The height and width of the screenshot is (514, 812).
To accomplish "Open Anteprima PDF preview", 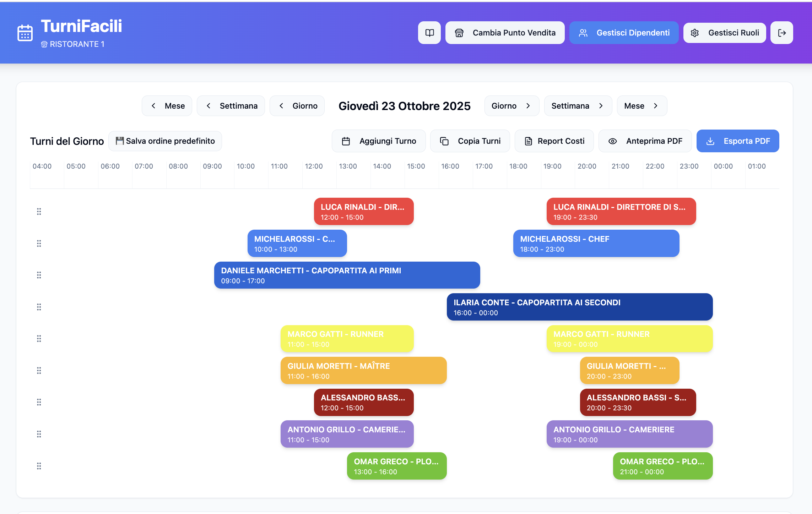I will pos(645,141).
